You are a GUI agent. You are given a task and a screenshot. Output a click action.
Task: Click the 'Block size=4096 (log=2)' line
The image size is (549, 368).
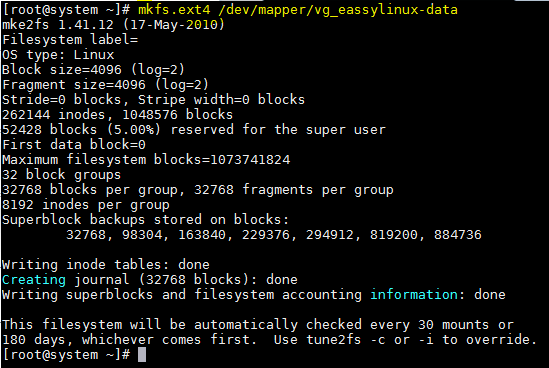[x=93, y=70]
